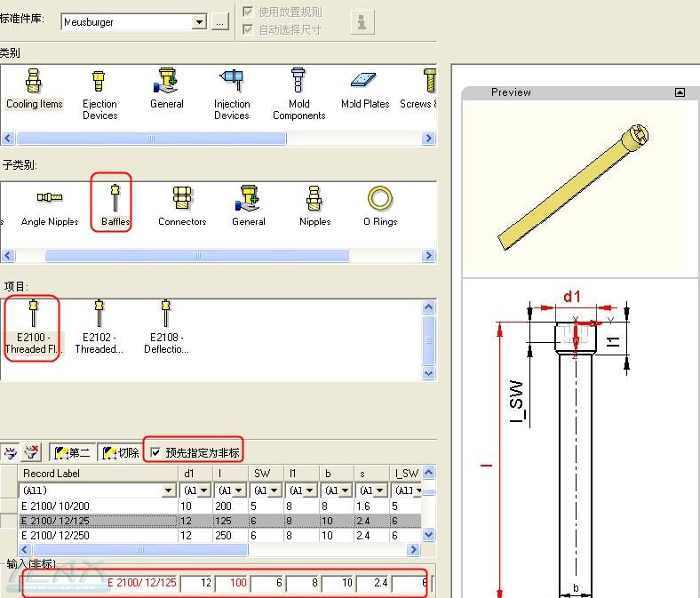Viewport: 700px width, 598px height.
Task: Choose the O Rings subcategory
Action: [x=380, y=204]
